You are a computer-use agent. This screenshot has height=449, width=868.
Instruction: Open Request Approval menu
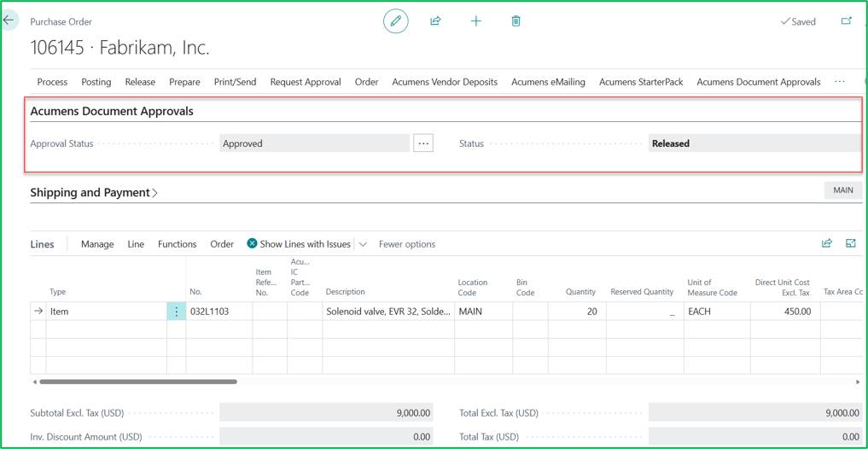point(306,82)
